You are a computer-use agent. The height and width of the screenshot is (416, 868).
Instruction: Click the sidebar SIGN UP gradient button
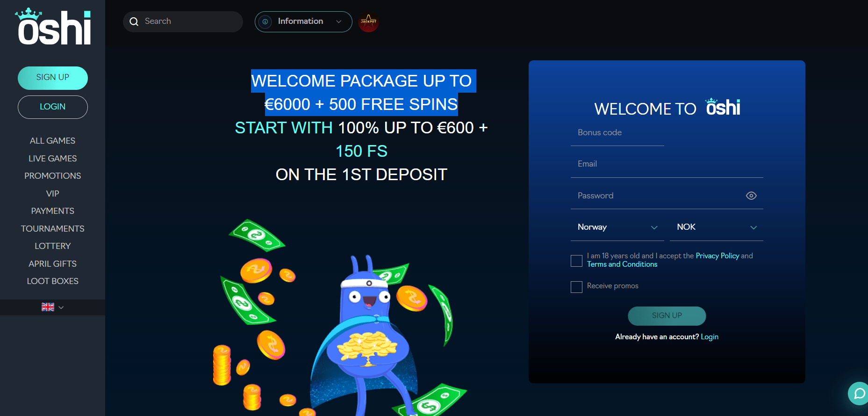coord(53,78)
